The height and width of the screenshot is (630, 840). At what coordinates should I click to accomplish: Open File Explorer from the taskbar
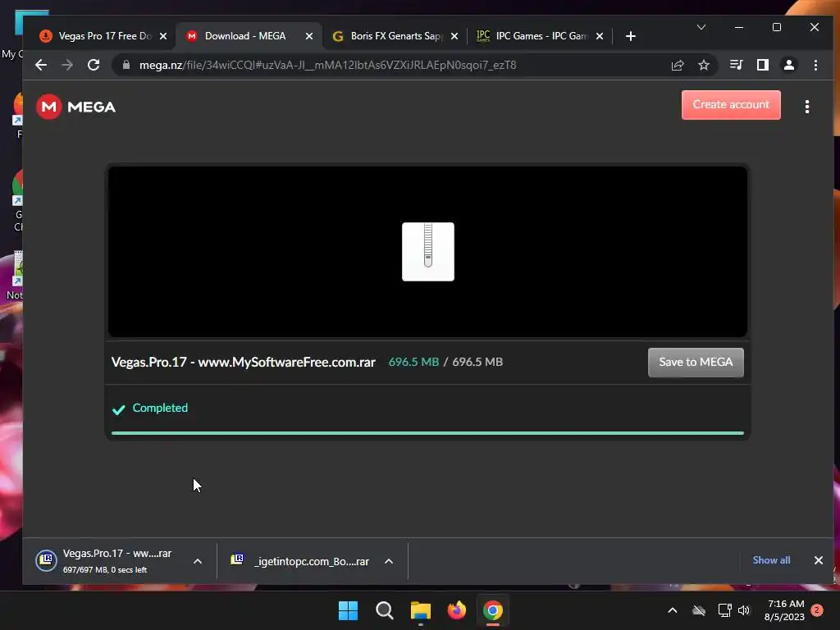point(421,610)
